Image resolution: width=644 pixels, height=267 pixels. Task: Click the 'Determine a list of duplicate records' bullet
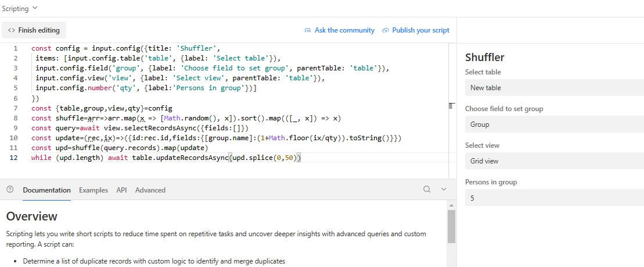click(154, 261)
